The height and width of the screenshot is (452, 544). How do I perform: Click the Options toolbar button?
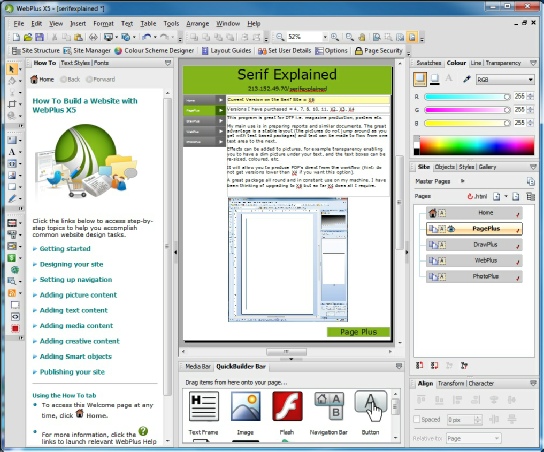(331, 51)
